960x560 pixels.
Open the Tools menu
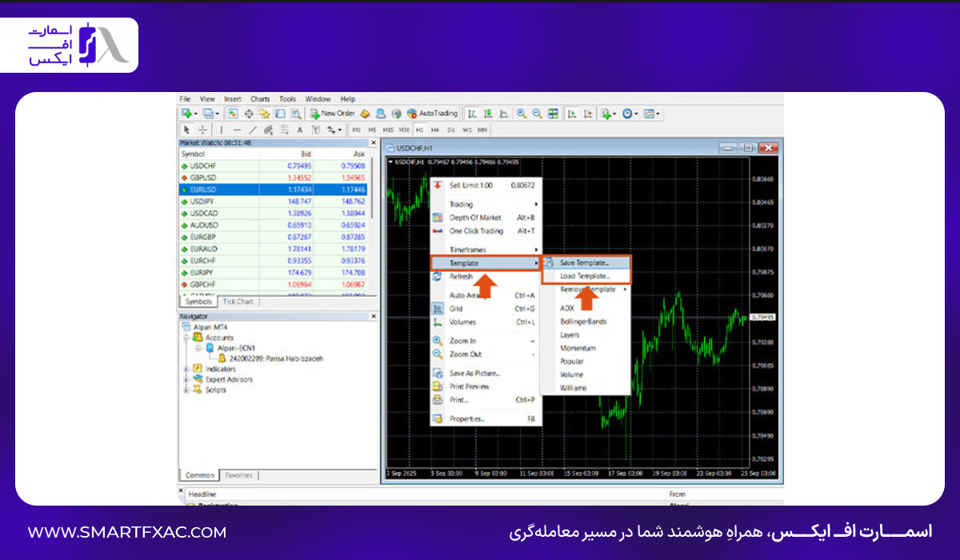coord(287,99)
